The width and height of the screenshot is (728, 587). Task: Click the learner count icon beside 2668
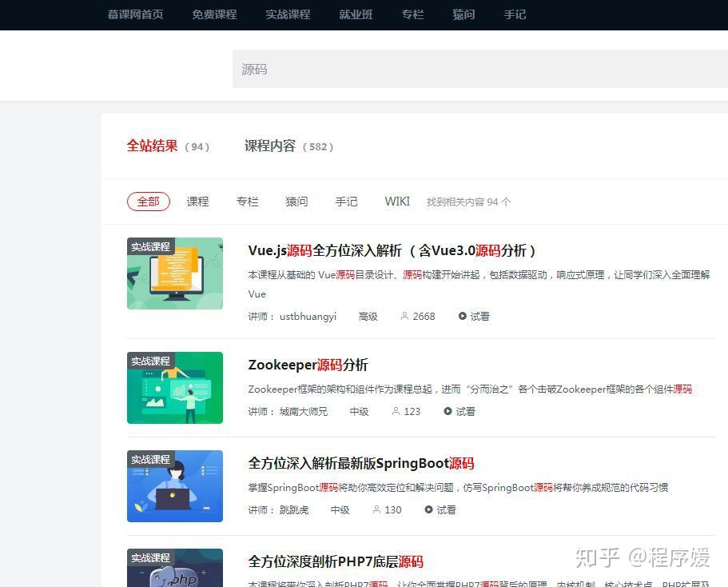(x=404, y=316)
